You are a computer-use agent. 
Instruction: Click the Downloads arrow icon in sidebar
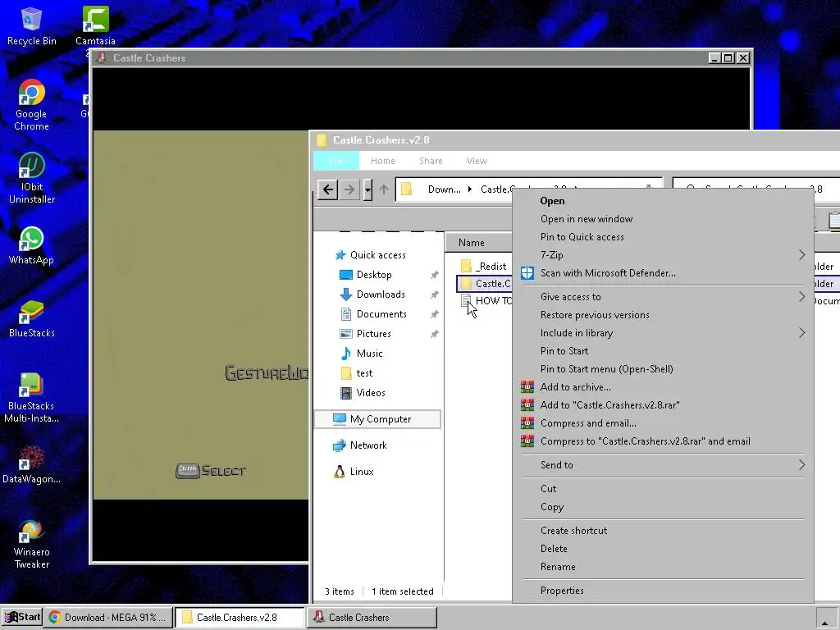point(346,294)
